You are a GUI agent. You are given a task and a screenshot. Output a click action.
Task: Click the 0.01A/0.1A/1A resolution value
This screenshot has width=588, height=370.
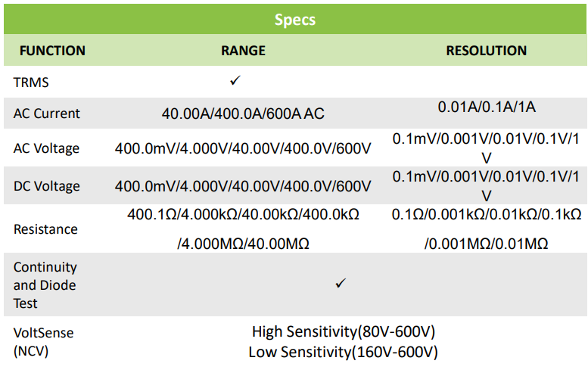pos(487,107)
